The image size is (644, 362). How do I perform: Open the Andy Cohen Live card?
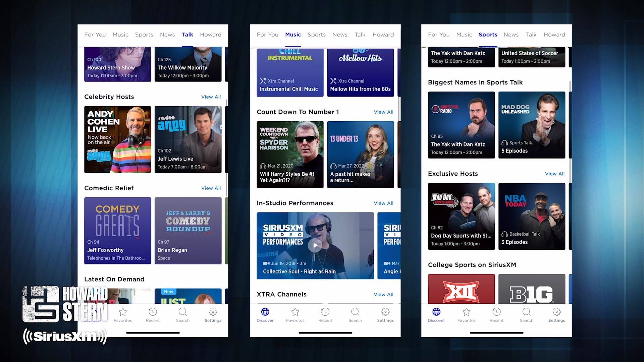coord(118,139)
